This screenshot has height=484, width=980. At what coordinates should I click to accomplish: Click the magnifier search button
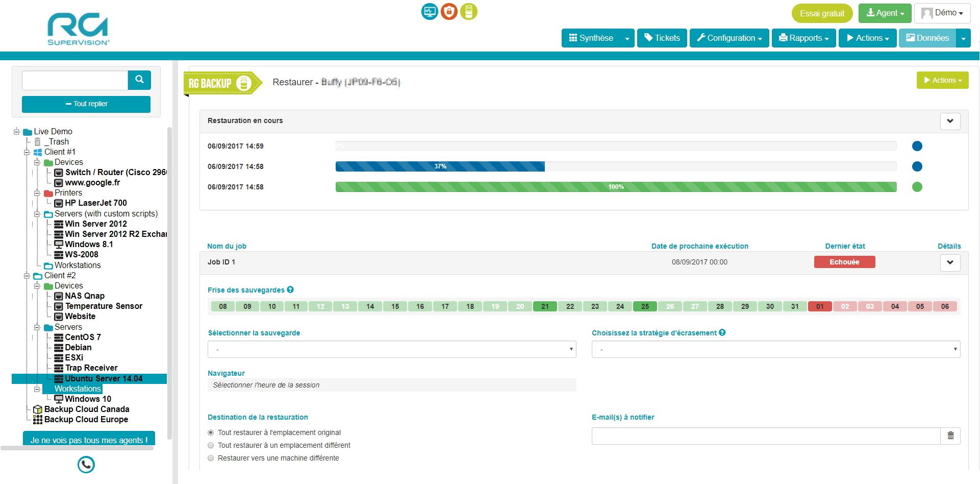(x=139, y=80)
